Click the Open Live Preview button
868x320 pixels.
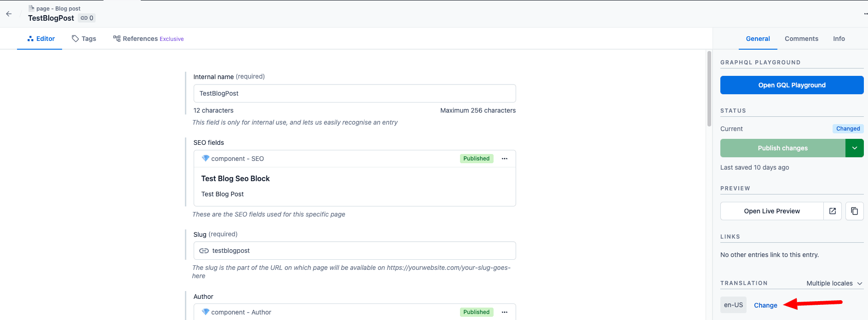click(771, 211)
